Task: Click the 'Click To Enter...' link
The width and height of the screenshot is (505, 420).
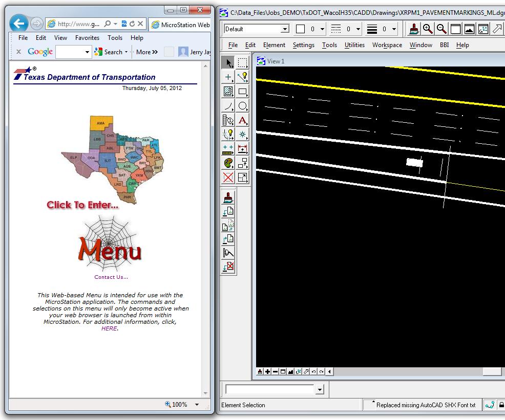Action: [x=82, y=205]
